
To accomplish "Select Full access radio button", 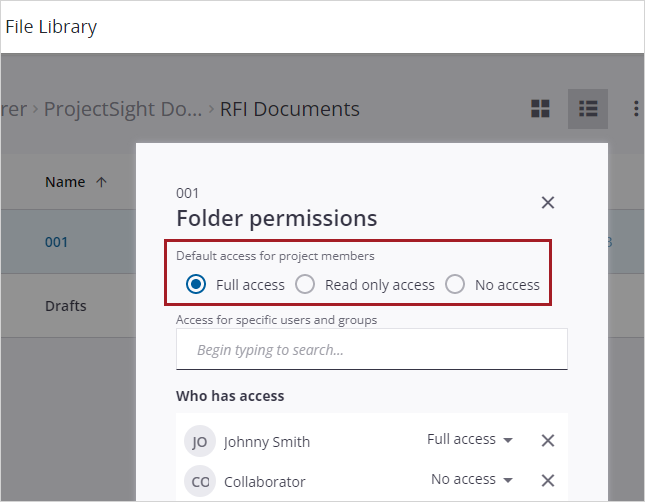I will point(196,284).
